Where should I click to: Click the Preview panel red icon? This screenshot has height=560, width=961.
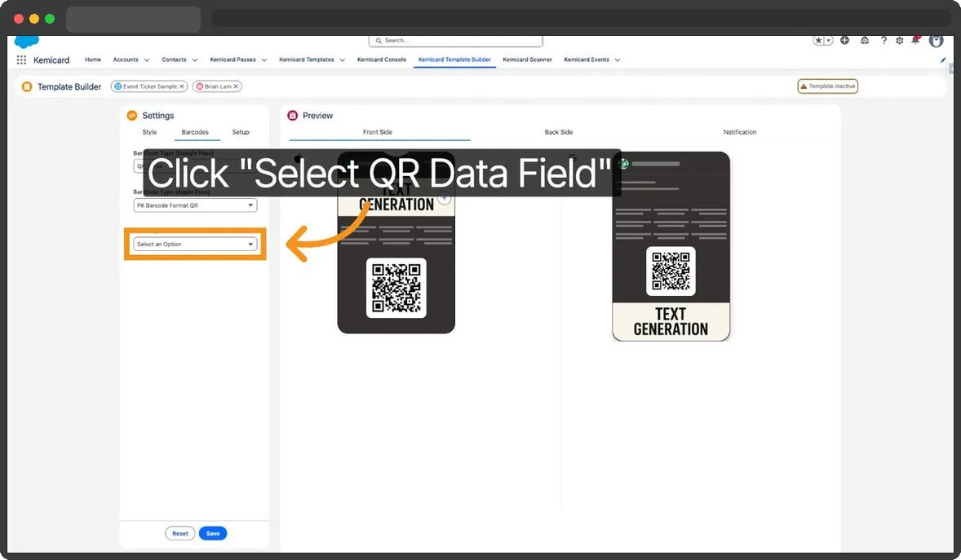click(292, 115)
